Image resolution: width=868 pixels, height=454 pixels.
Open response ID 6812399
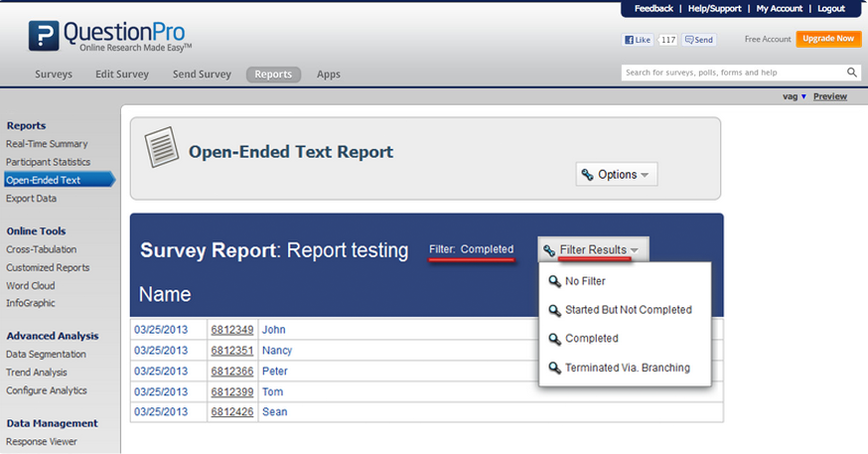click(232, 392)
